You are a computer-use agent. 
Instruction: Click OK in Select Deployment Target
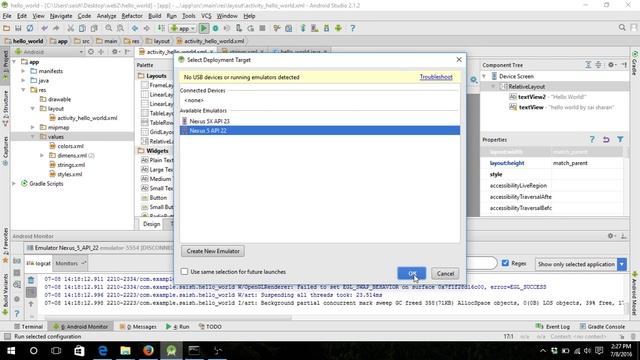pyautogui.click(x=412, y=273)
